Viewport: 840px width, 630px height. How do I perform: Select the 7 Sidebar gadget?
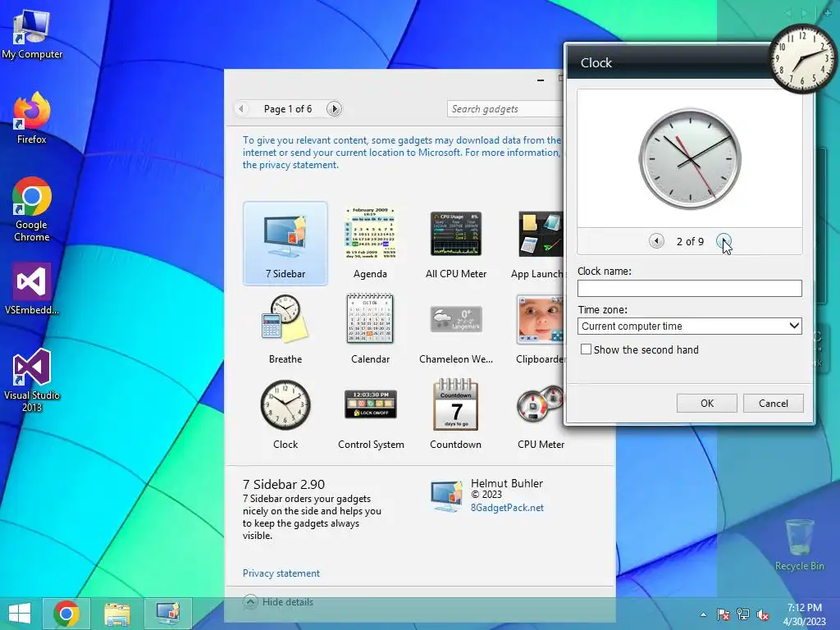tap(285, 243)
